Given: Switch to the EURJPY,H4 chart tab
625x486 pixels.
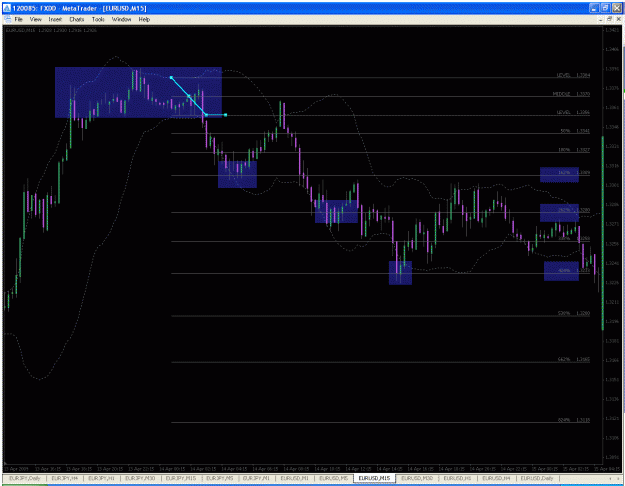Looking at the screenshot, I should coord(65,478).
